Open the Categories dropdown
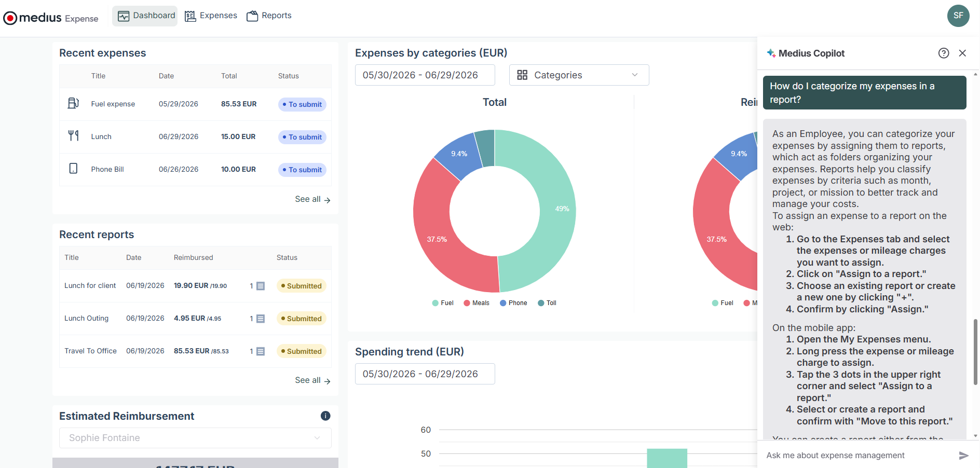980x468 pixels. click(x=579, y=75)
